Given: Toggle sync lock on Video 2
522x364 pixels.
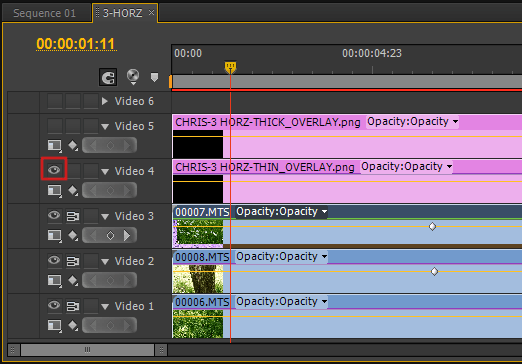Looking at the screenshot, I should click(73, 261).
